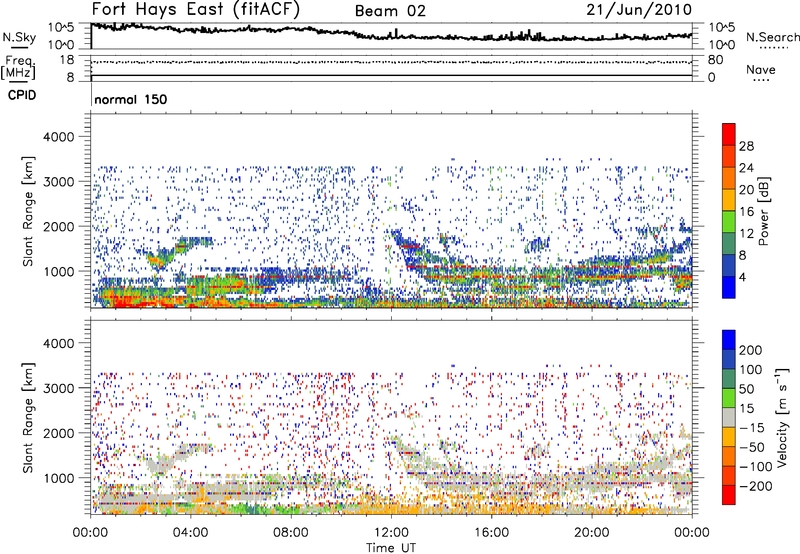Click the "N.Search" legend label
This screenshot has height=554, width=800.
772,37
